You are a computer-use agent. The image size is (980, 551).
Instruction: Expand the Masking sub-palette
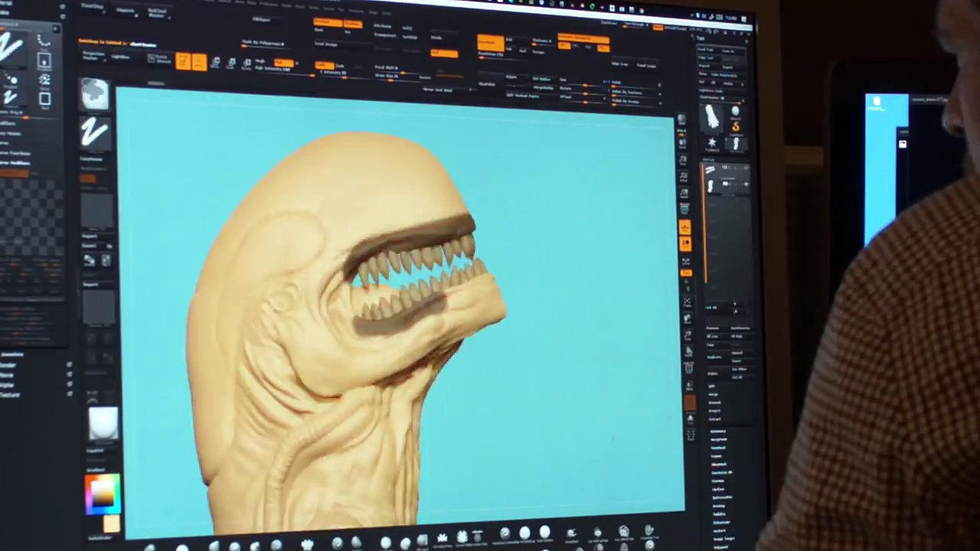tap(719, 506)
